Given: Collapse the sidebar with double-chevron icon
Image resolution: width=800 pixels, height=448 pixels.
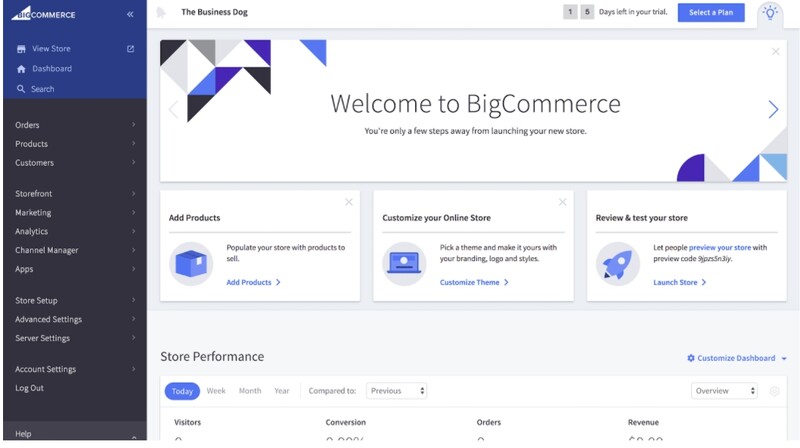Looking at the screenshot, I should click(x=130, y=14).
